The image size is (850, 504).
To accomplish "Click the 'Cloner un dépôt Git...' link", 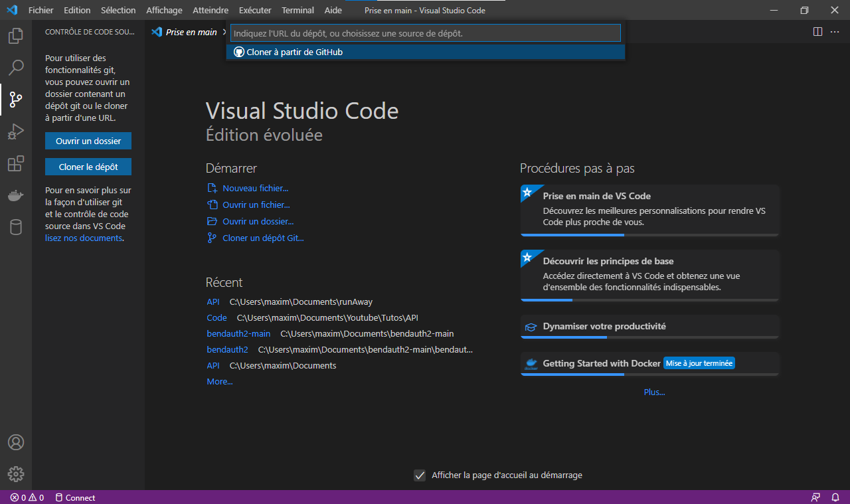I will pos(263,238).
